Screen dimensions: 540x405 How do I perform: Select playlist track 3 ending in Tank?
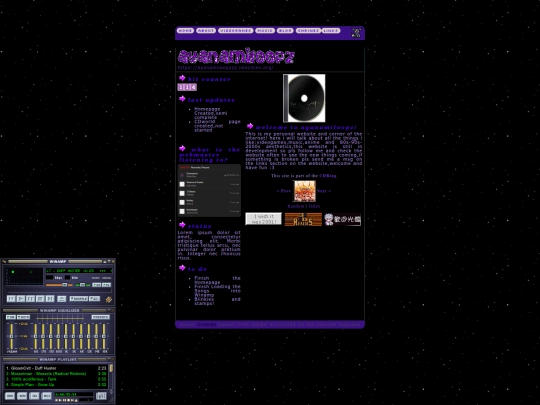[56, 379]
